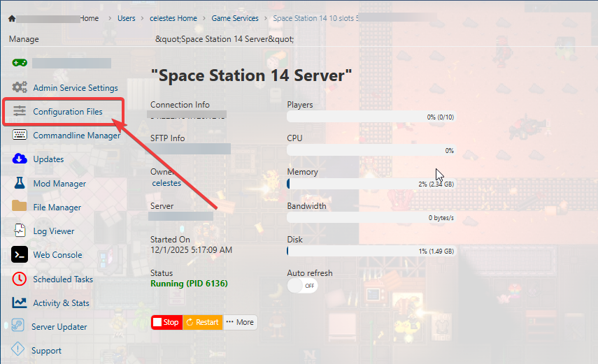The image size is (598, 364).
Task: Go to Game Services breadcrumb
Action: 235,18
